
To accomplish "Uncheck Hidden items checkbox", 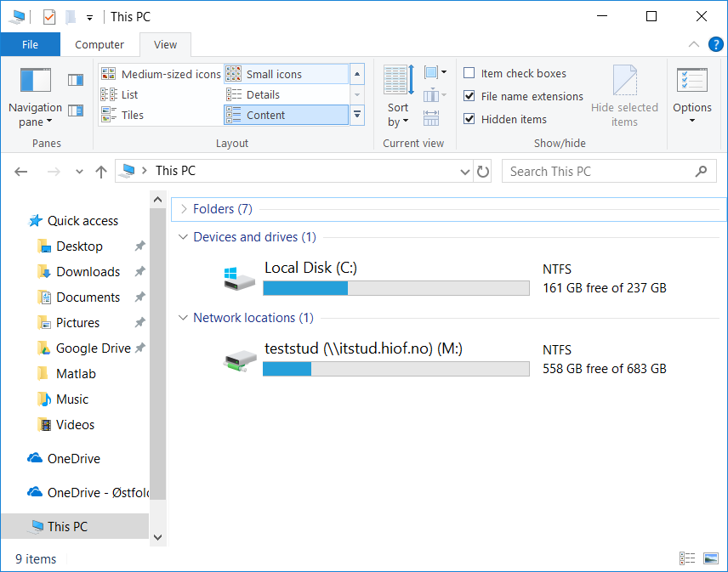I will point(469,119).
